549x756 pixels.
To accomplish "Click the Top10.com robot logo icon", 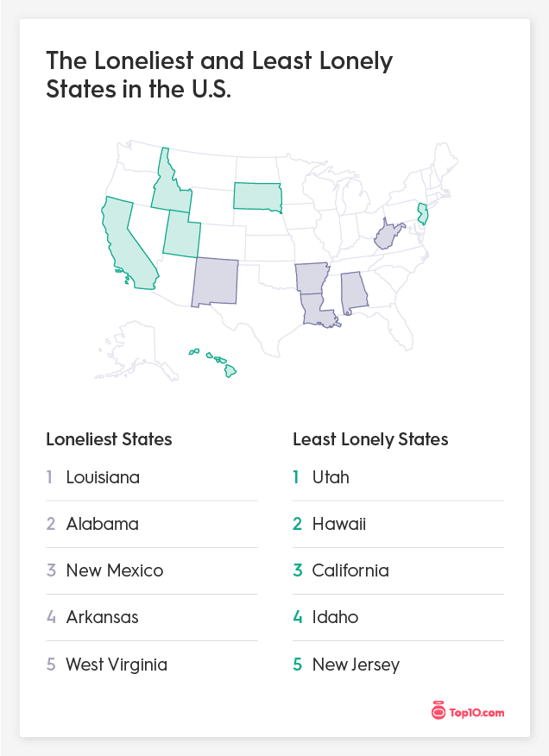I will [439, 711].
